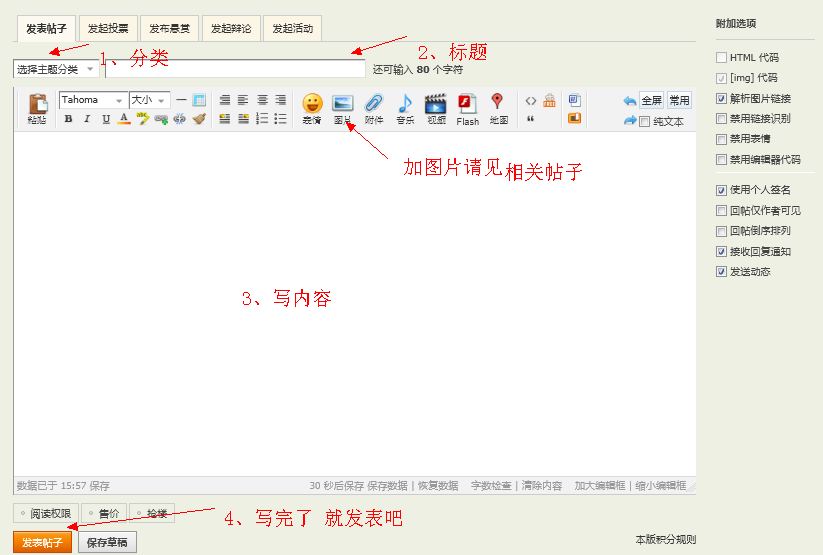
Task: Uncheck 使用个人签名 option
Action: tap(722, 190)
